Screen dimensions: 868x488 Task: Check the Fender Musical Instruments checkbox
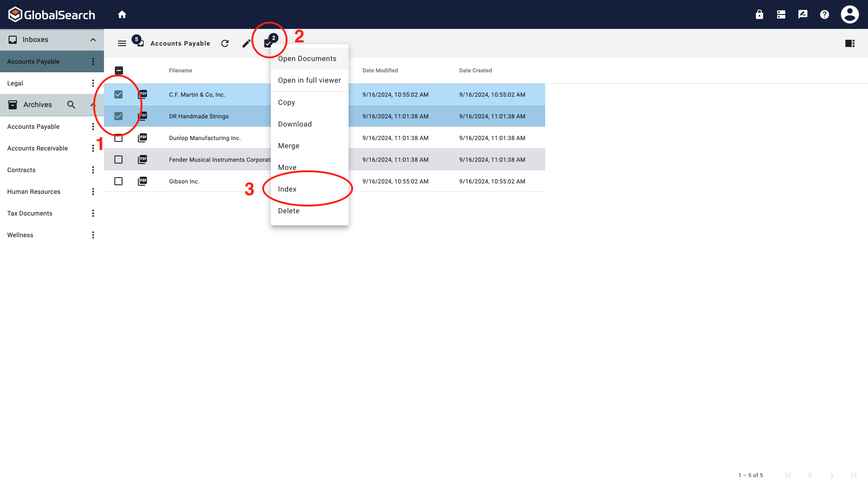click(118, 160)
